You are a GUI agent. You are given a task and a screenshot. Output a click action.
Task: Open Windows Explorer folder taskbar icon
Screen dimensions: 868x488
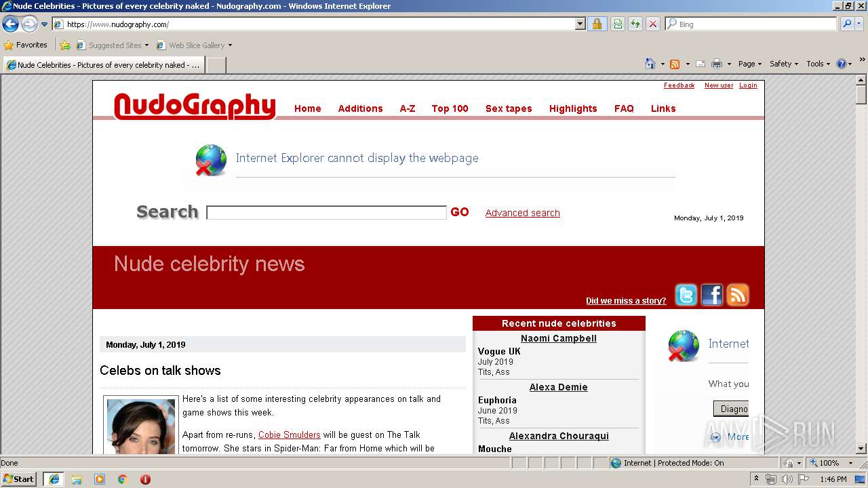tap(77, 479)
